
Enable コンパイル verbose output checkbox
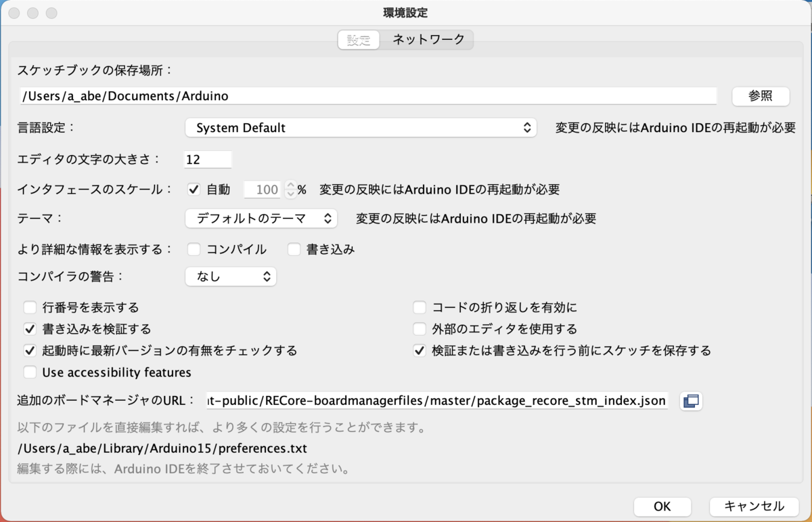pyautogui.click(x=194, y=249)
